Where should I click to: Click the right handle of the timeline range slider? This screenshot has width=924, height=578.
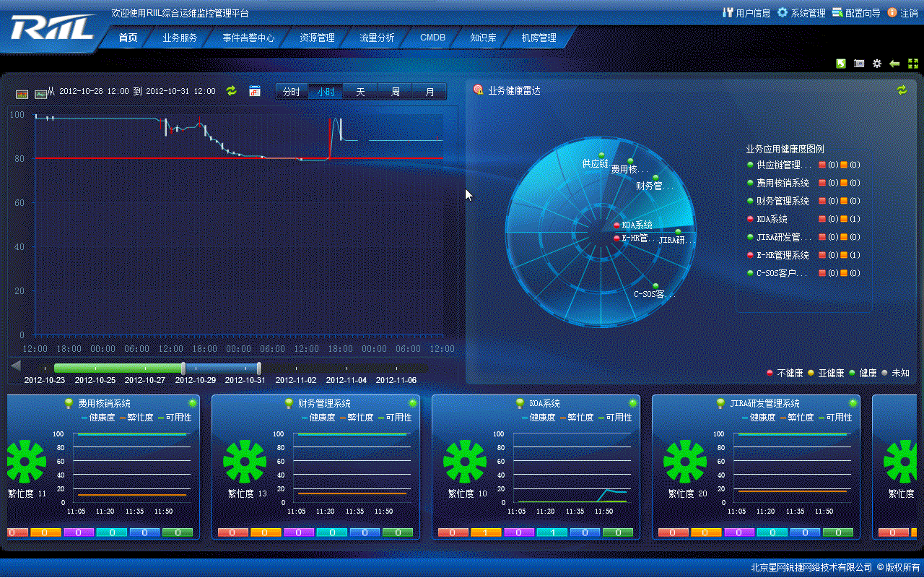(259, 368)
